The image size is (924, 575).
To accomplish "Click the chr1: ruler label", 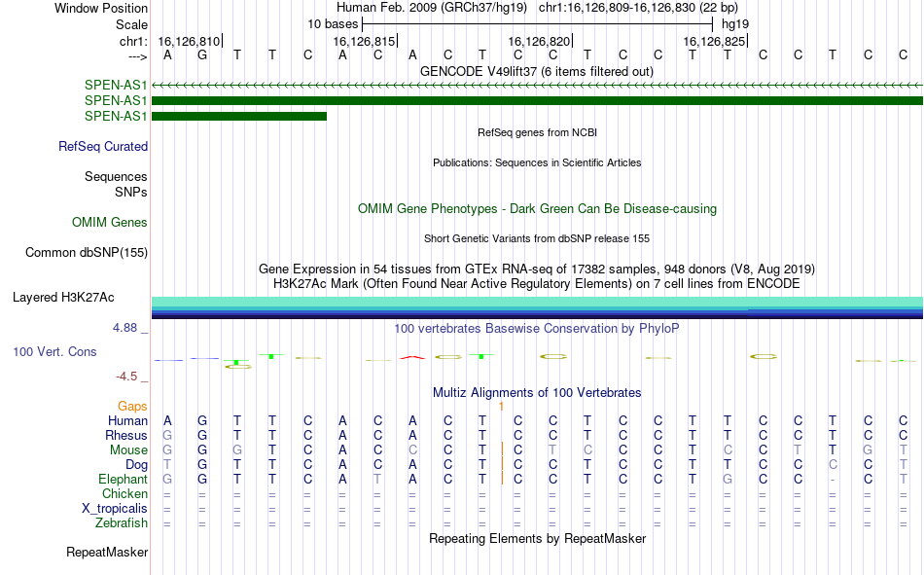I will 133,41.
